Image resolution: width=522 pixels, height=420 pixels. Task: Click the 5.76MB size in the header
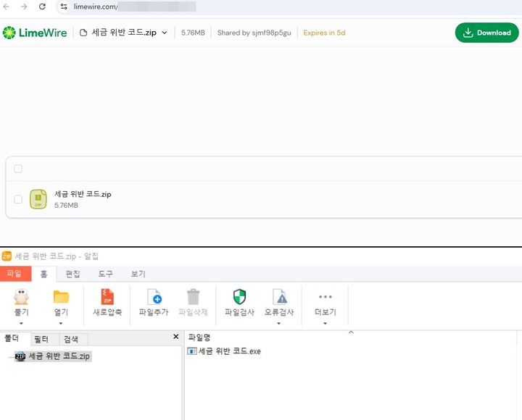tap(193, 33)
